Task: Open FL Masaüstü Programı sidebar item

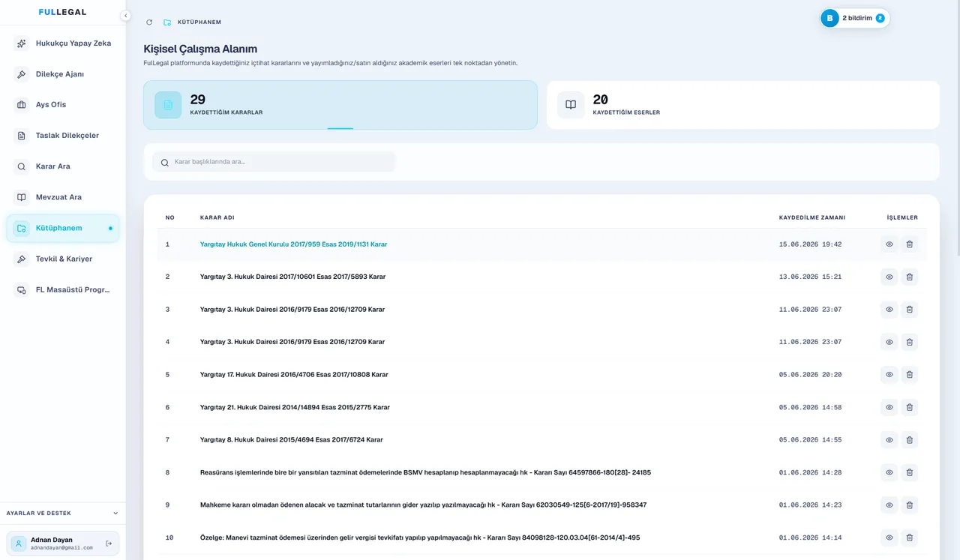Action: click(63, 290)
